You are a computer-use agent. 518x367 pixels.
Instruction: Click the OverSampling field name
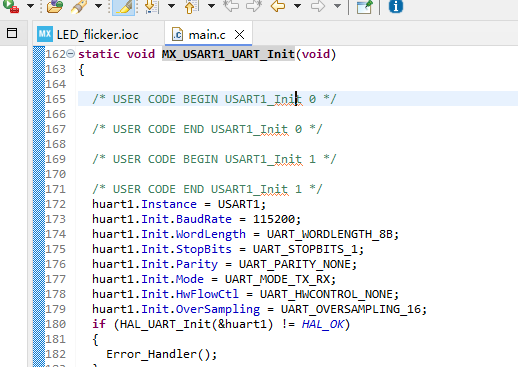[x=218, y=309]
